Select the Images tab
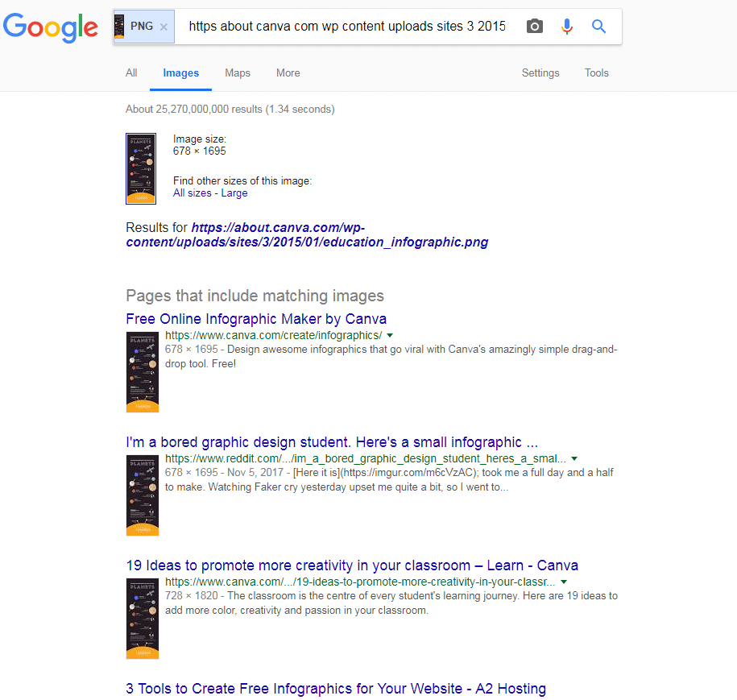Screen dimensions: 737x700 [x=181, y=72]
